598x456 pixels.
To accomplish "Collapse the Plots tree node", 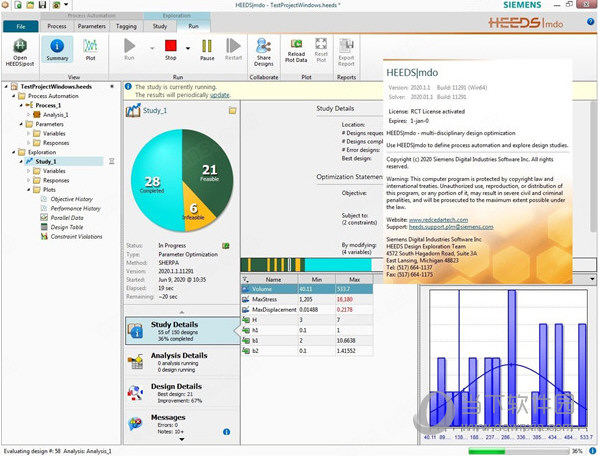I will tap(29, 190).
